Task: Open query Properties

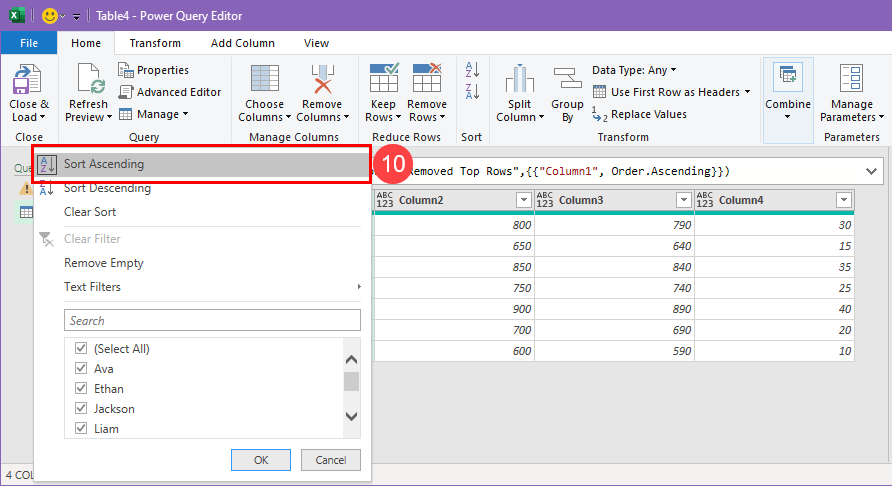Action: tap(154, 70)
